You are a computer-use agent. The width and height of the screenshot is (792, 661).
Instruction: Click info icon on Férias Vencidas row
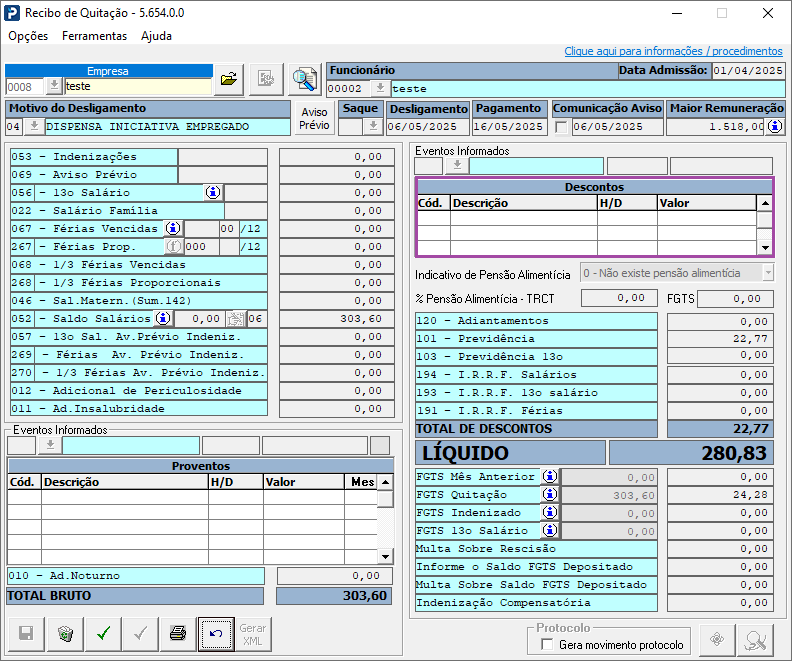[173, 229]
